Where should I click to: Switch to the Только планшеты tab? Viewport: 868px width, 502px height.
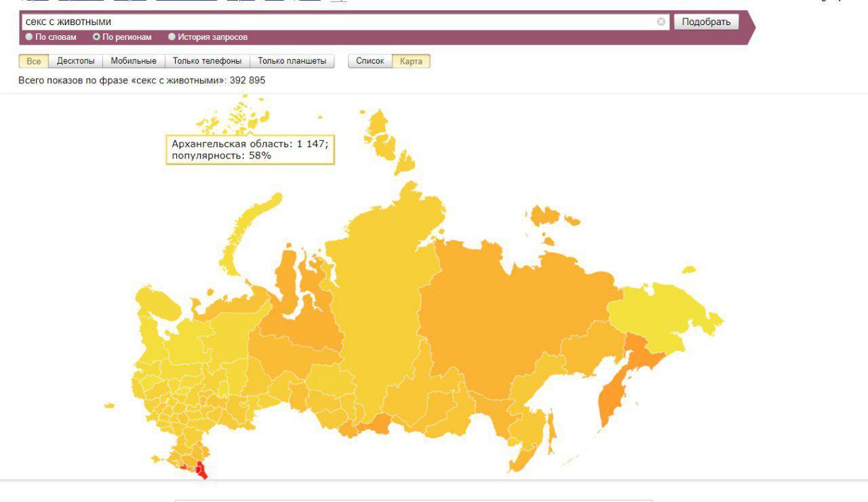[x=292, y=61]
